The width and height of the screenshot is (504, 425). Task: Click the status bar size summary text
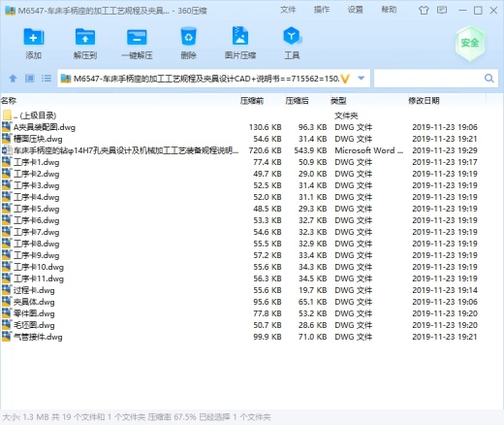pos(137,417)
